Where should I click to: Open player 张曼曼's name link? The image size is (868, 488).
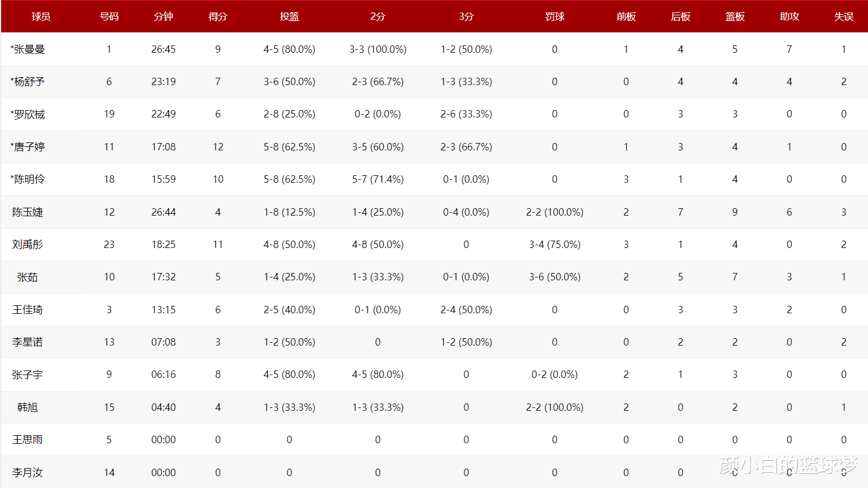point(28,49)
